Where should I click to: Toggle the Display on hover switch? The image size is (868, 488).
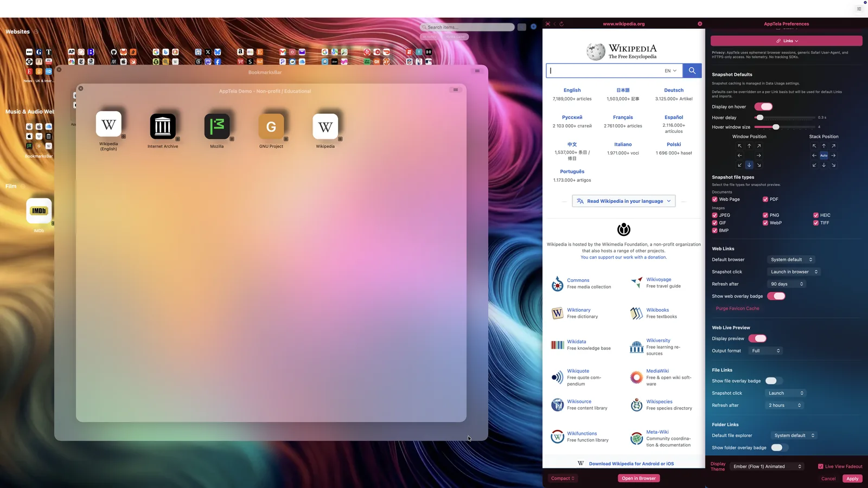[x=763, y=107]
